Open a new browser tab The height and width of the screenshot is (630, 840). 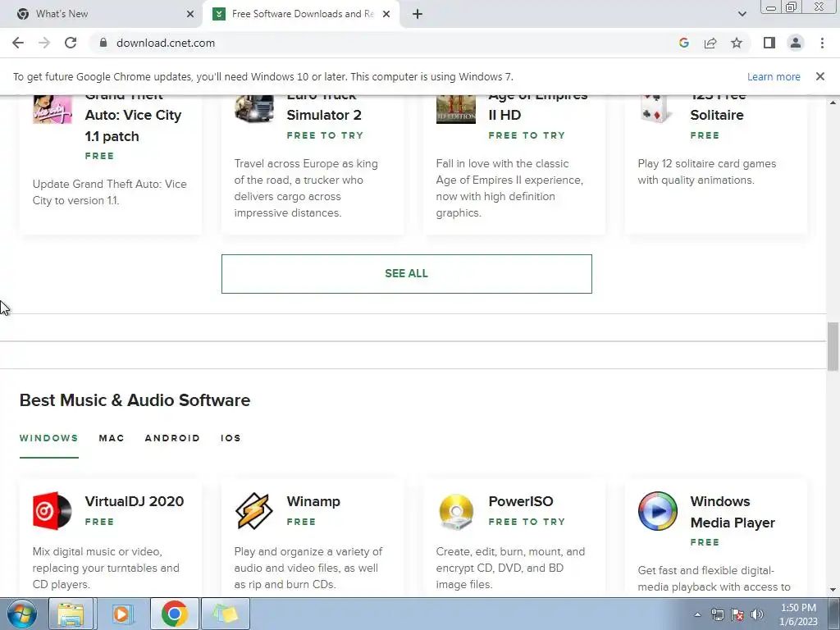coord(418,14)
